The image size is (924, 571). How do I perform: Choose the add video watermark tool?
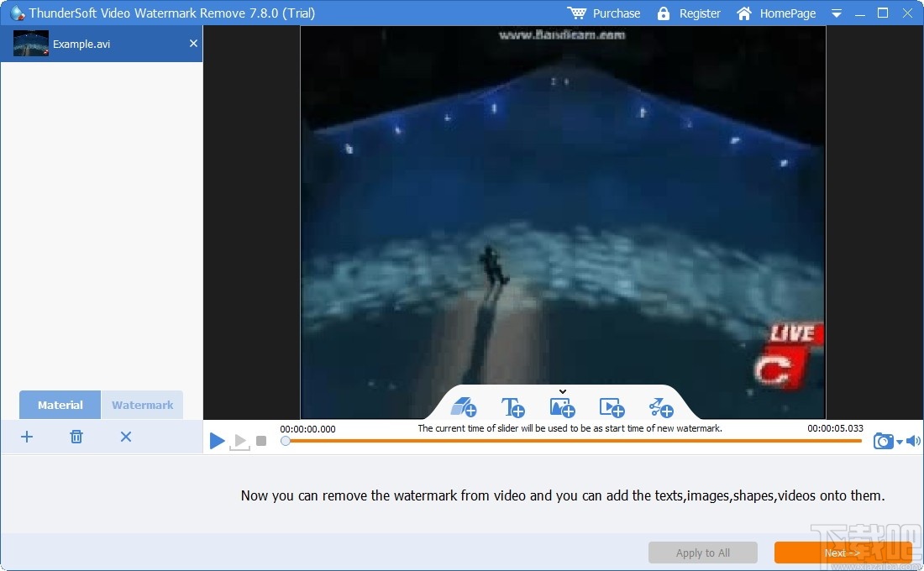(x=612, y=407)
